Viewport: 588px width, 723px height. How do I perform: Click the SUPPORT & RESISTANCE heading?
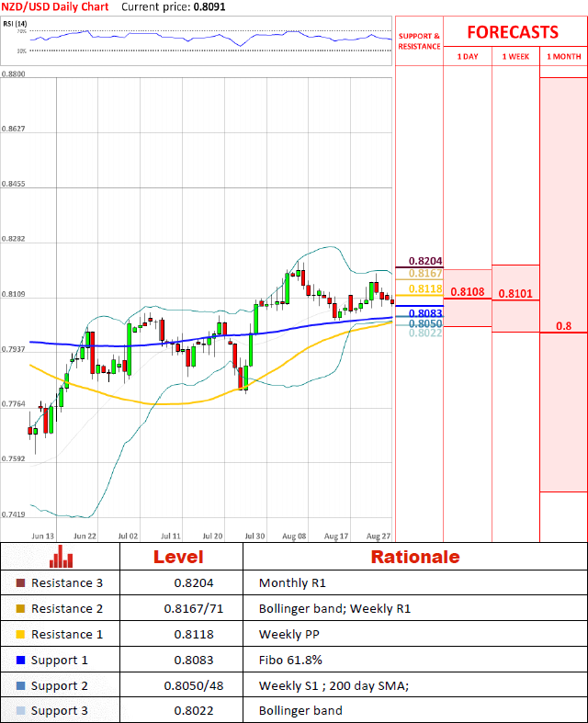point(419,41)
